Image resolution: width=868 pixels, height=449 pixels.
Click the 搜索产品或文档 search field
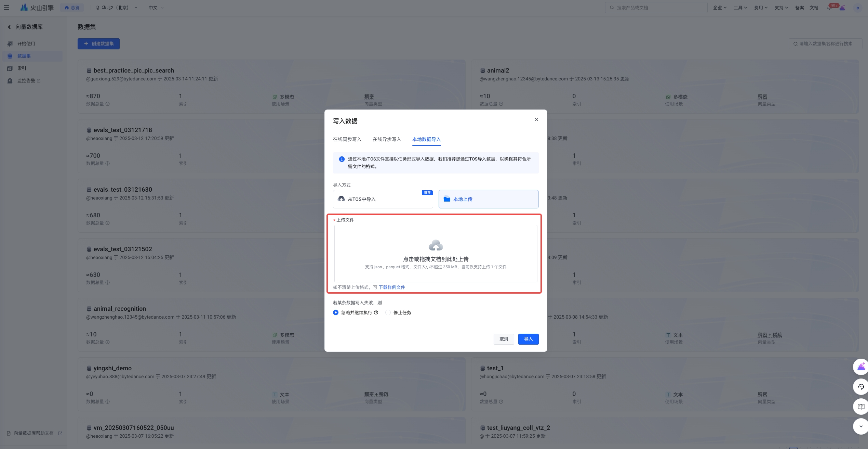click(x=656, y=8)
